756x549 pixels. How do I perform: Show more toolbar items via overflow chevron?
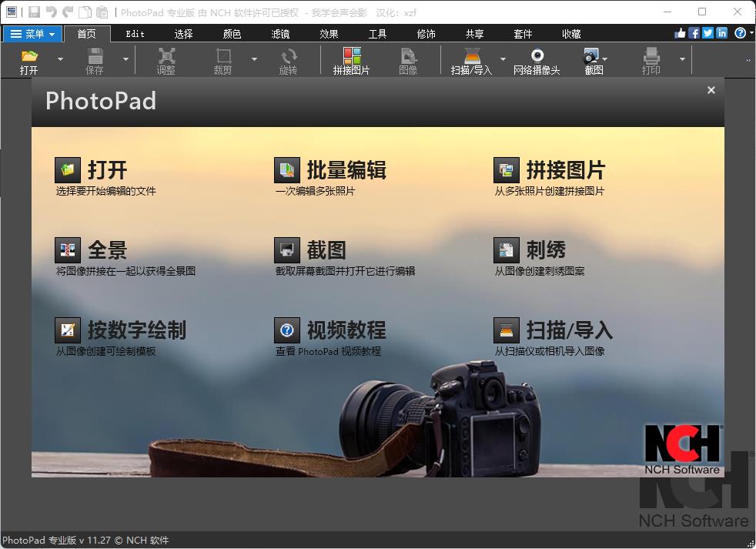pos(748,60)
